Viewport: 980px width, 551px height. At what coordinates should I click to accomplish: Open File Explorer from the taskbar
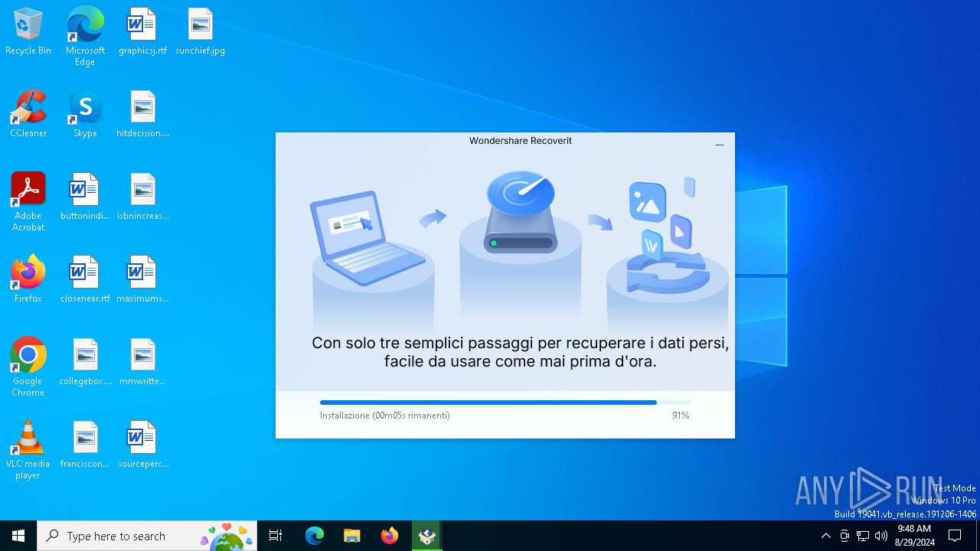click(351, 536)
